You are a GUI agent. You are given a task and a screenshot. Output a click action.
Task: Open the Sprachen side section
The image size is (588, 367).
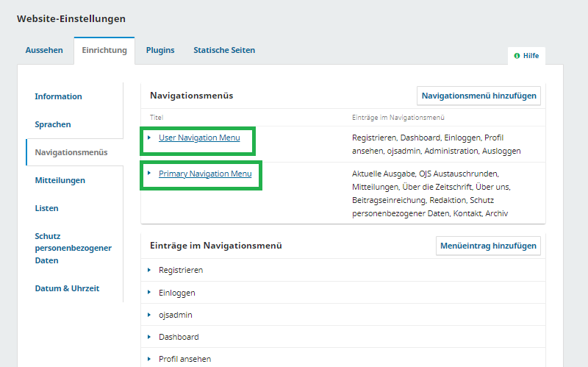pyautogui.click(x=53, y=124)
